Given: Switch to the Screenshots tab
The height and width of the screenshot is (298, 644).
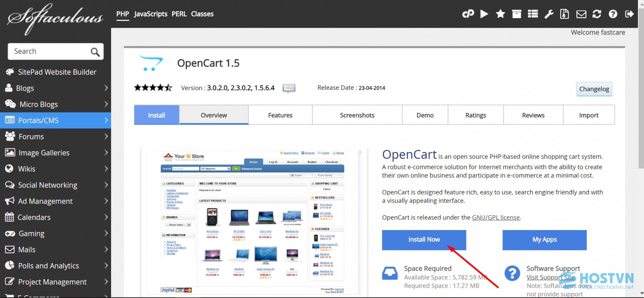Looking at the screenshot, I should 357,115.
